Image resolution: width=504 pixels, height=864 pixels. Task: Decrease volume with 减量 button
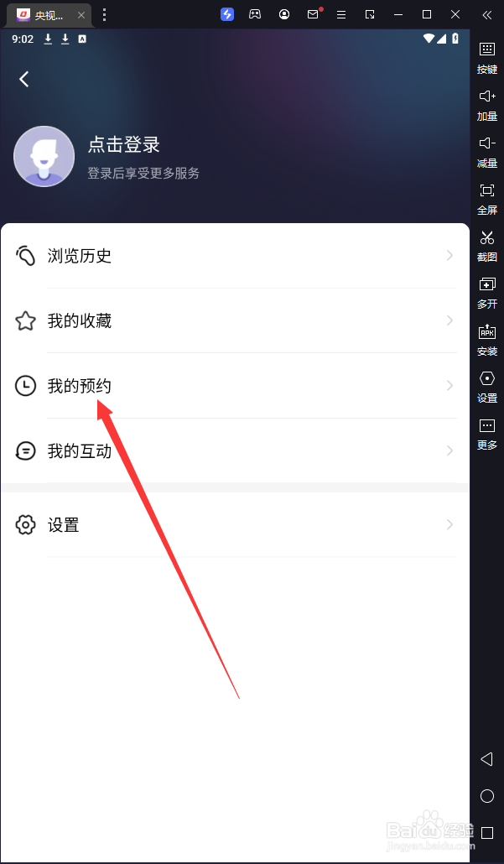pyautogui.click(x=487, y=152)
